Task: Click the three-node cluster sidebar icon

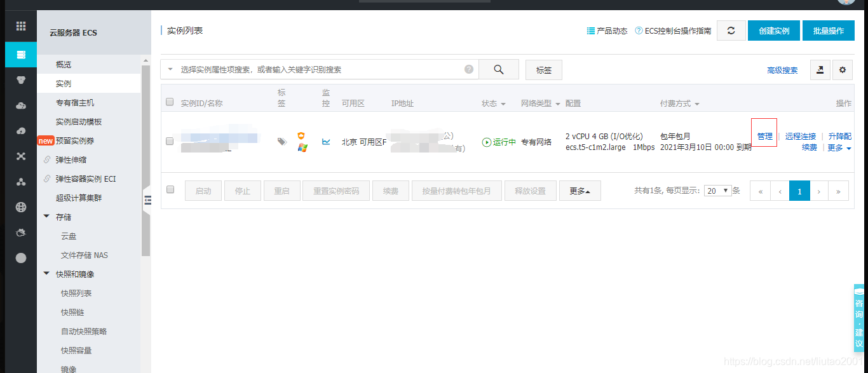Action: coord(21,182)
